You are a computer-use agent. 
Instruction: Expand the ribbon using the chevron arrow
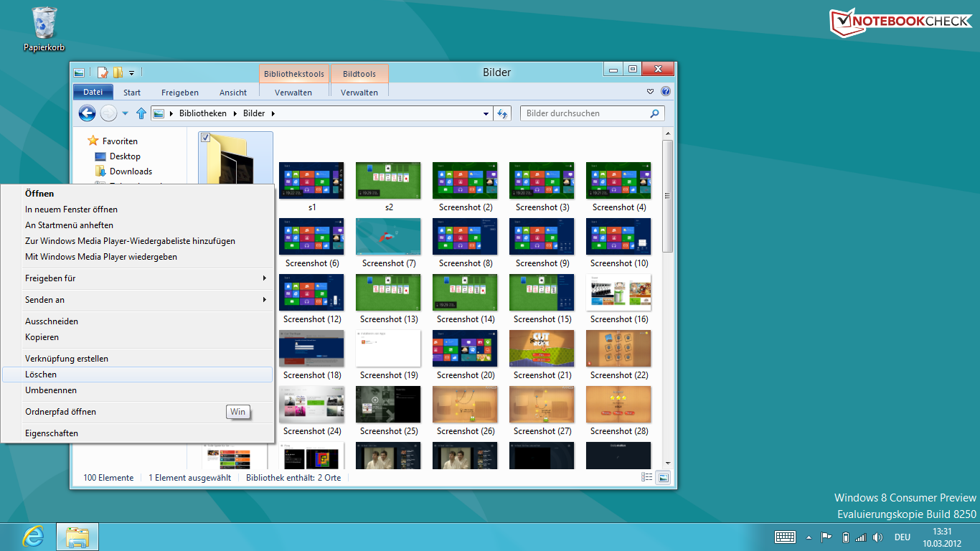click(x=650, y=92)
